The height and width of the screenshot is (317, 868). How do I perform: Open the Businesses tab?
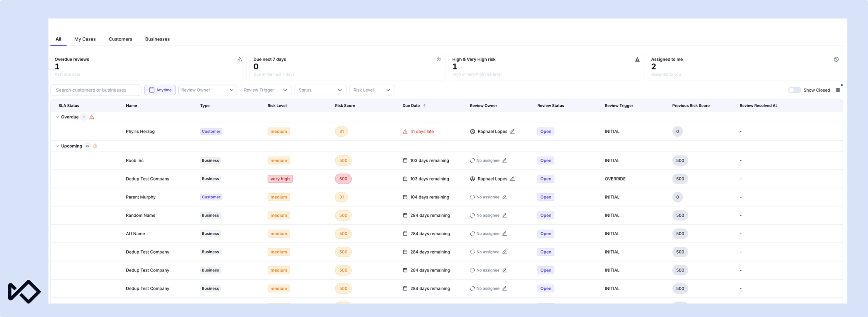click(x=157, y=39)
